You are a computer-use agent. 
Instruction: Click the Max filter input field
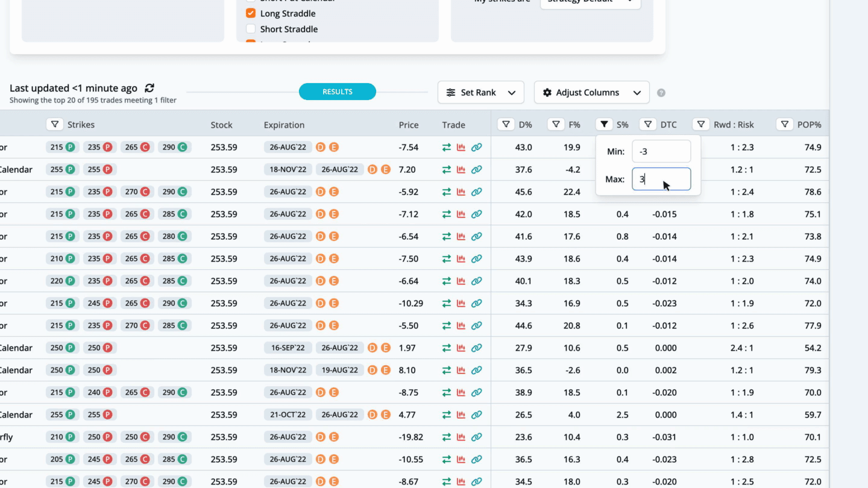pos(661,179)
